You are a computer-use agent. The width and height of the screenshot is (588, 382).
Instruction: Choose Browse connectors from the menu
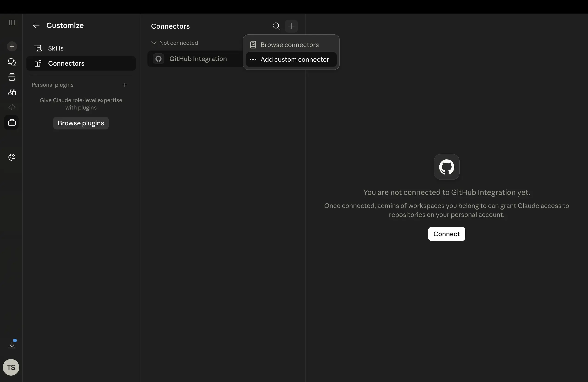pos(291,45)
